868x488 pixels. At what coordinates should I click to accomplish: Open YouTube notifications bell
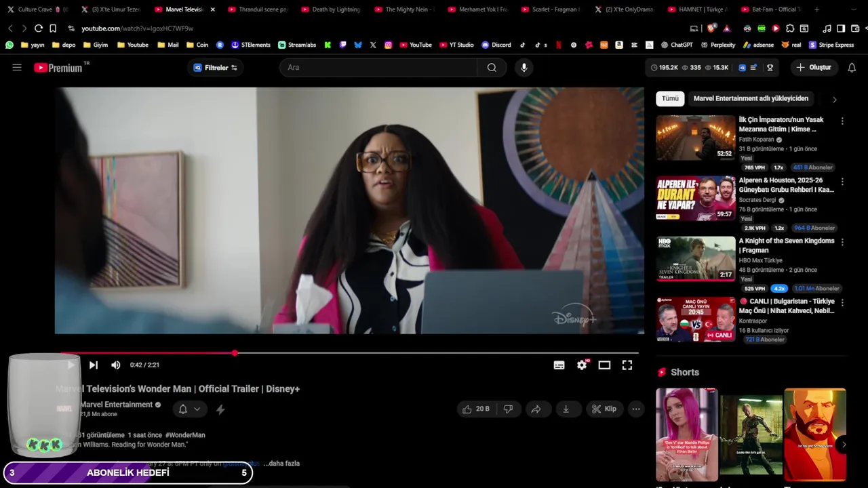point(852,68)
